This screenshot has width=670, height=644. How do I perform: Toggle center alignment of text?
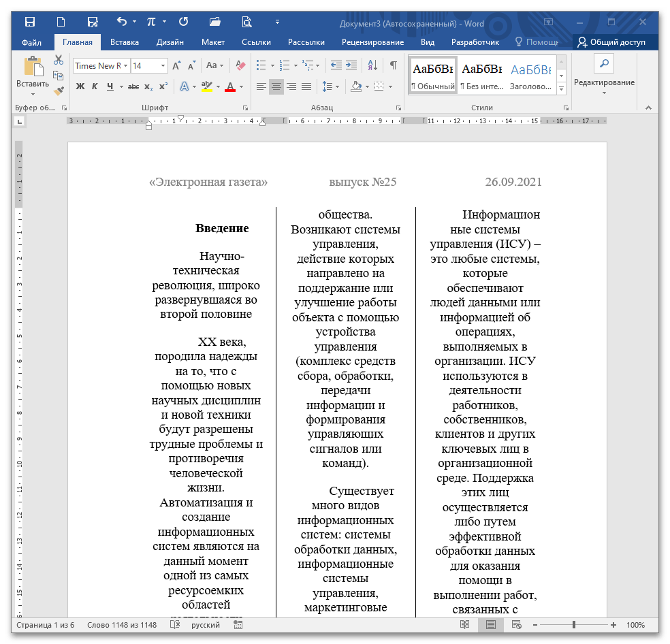[276, 86]
